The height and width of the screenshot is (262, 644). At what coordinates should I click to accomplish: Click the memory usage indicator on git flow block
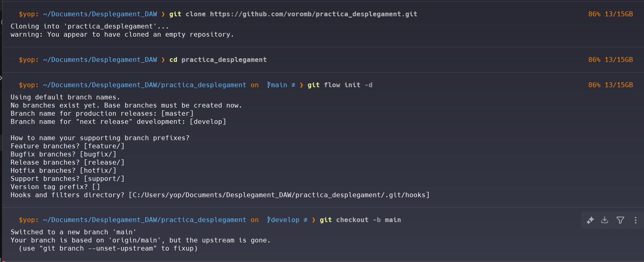click(x=610, y=85)
